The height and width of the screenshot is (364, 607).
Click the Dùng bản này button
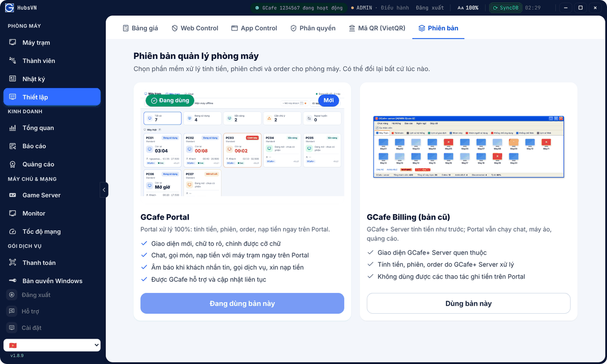(468, 303)
